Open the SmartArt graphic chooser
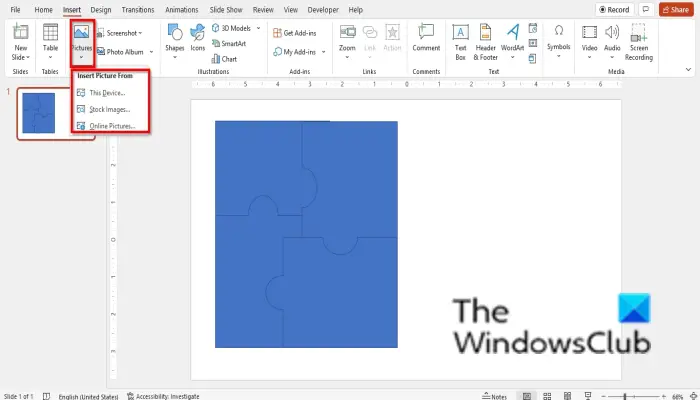This screenshot has height=400, width=700. [x=229, y=43]
